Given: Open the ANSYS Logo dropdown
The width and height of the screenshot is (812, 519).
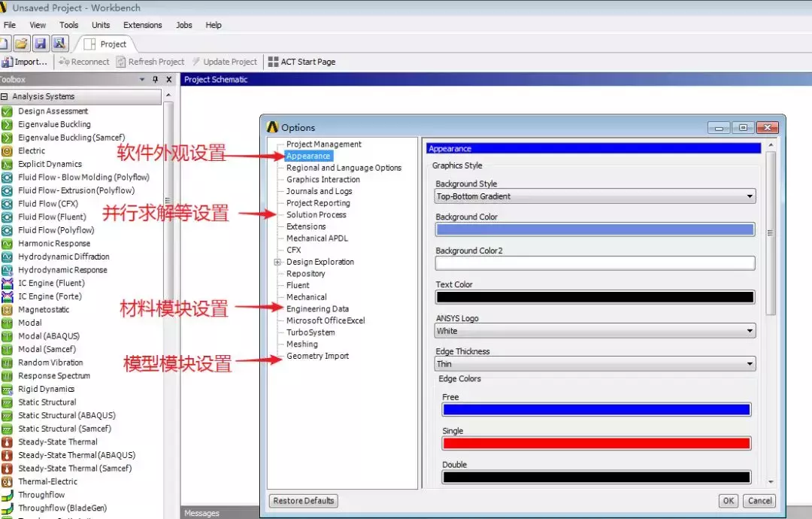Looking at the screenshot, I should pos(595,331).
